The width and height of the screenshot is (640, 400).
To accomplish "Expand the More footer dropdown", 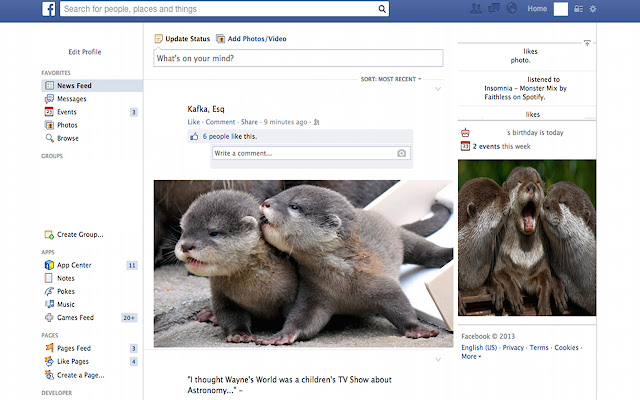I will [470, 357].
